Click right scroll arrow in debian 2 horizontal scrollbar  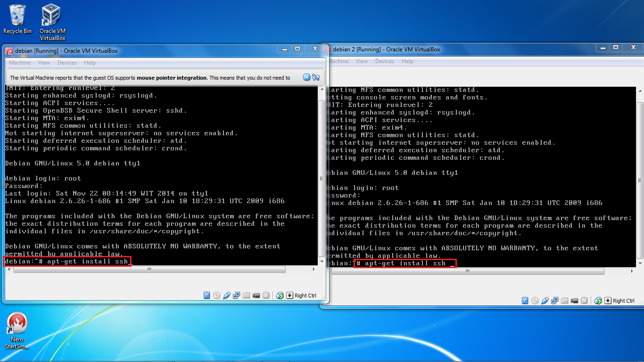(632, 271)
